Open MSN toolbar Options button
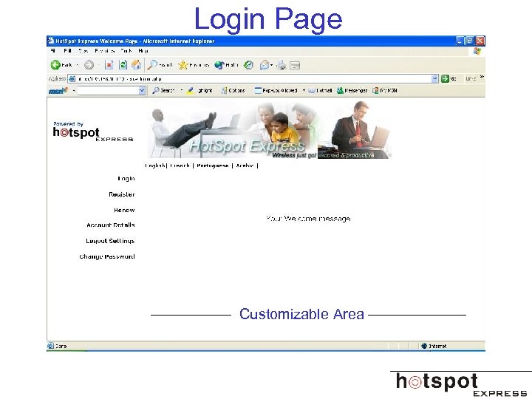Screen dimensions: 532x399 (x=233, y=91)
